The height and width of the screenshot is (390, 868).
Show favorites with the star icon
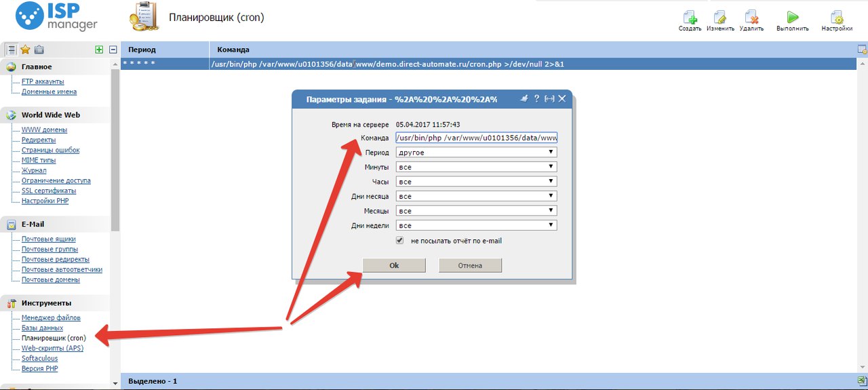[x=25, y=50]
